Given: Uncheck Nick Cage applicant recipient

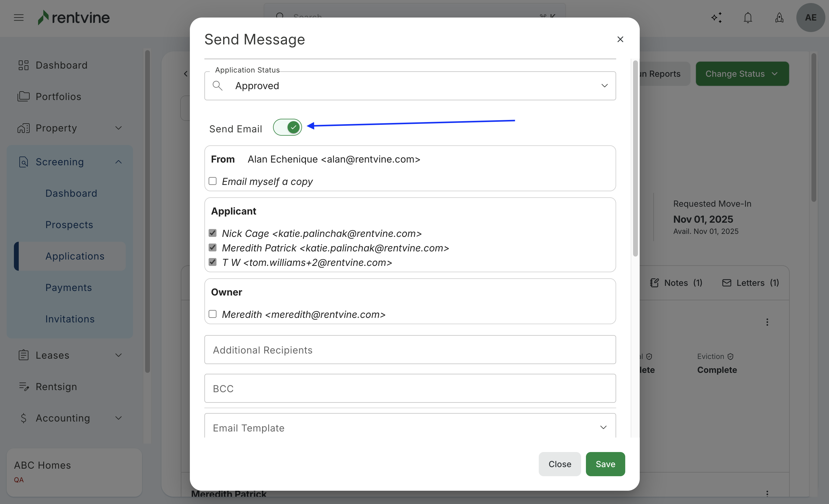Looking at the screenshot, I should (x=213, y=233).
